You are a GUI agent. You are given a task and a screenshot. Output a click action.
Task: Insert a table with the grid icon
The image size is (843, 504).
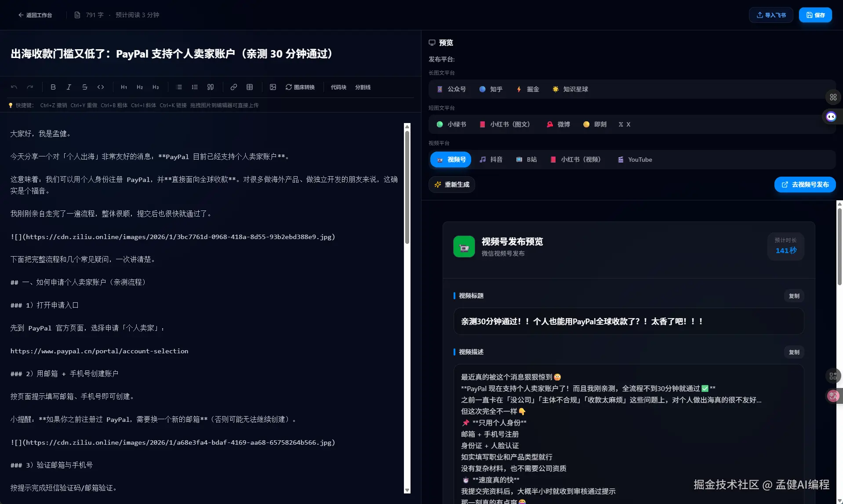point(250,87)
